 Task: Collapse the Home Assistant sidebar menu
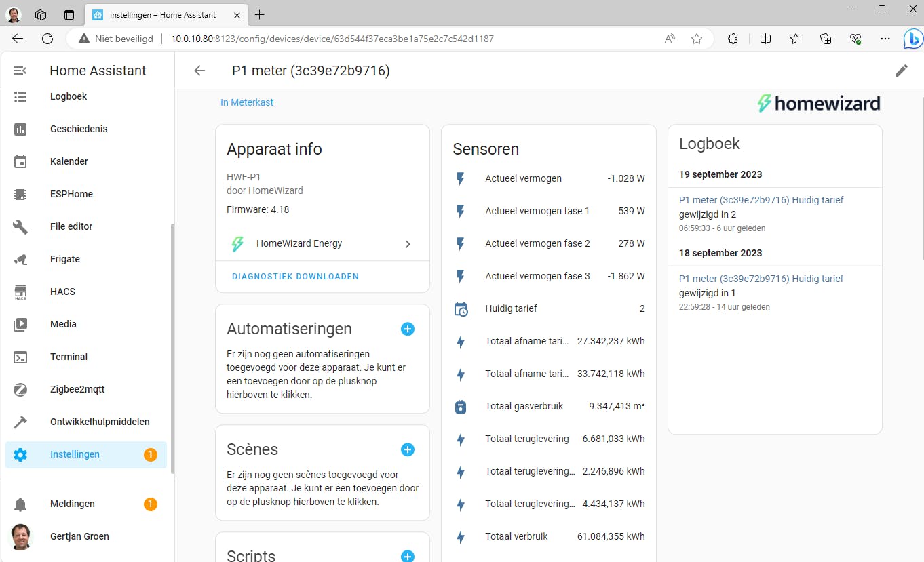tap(20, 71)
